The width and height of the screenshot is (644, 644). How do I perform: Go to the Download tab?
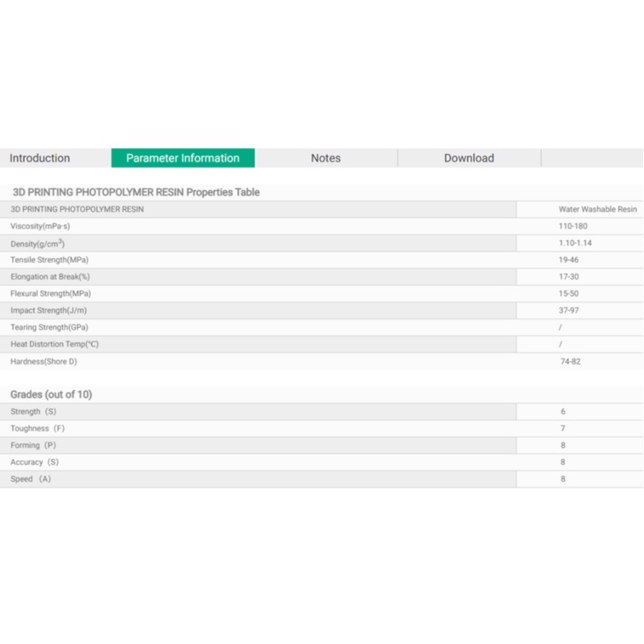click(469, 158)
